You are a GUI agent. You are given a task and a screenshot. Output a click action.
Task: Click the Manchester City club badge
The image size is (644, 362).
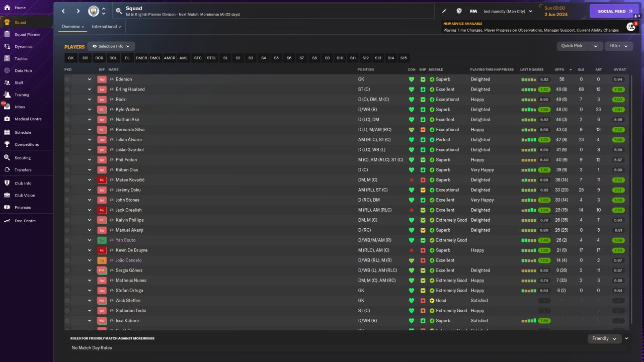click(94, 11)
